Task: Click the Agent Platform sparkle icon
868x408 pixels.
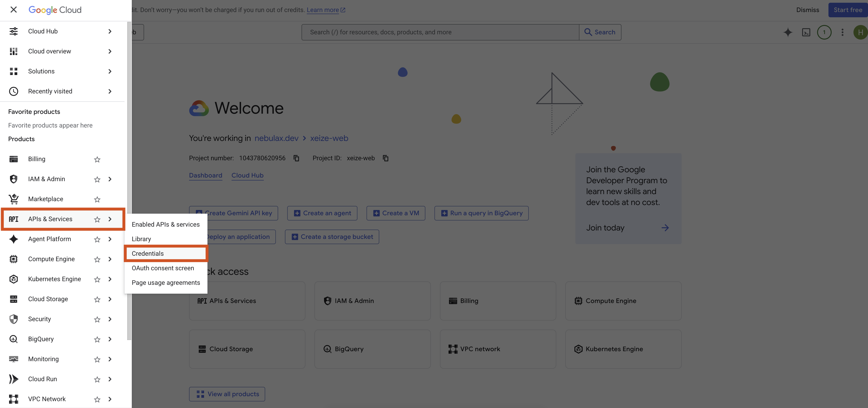Action: [x=13, y=239]
